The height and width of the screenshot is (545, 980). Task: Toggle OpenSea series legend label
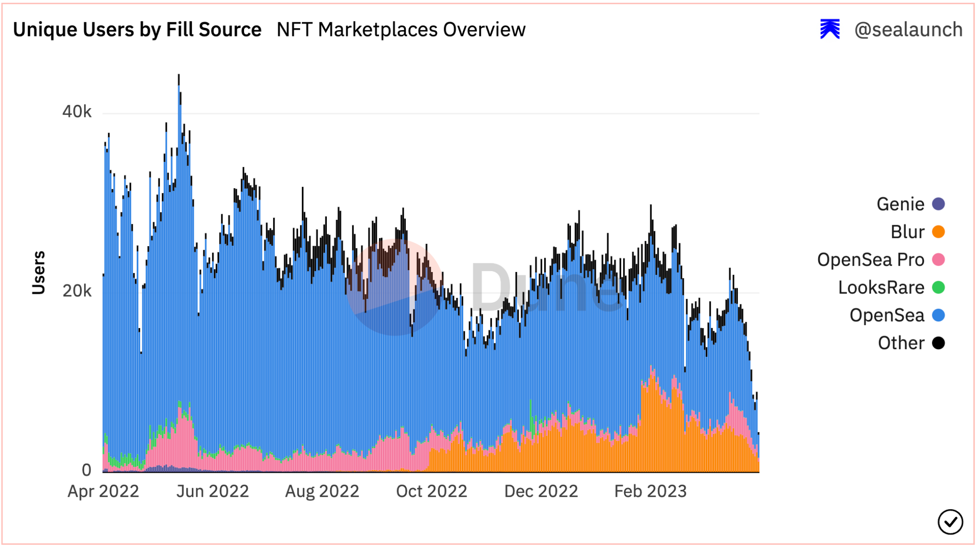click(x=887, y=315)
